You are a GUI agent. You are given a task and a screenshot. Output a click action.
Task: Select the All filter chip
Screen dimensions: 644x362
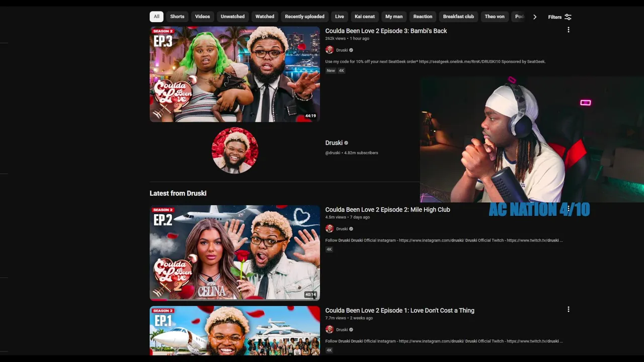[x=156, y=17]
